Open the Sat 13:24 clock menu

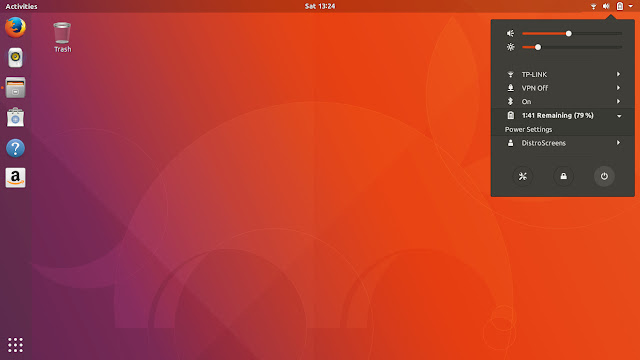[x=320, y=6]
